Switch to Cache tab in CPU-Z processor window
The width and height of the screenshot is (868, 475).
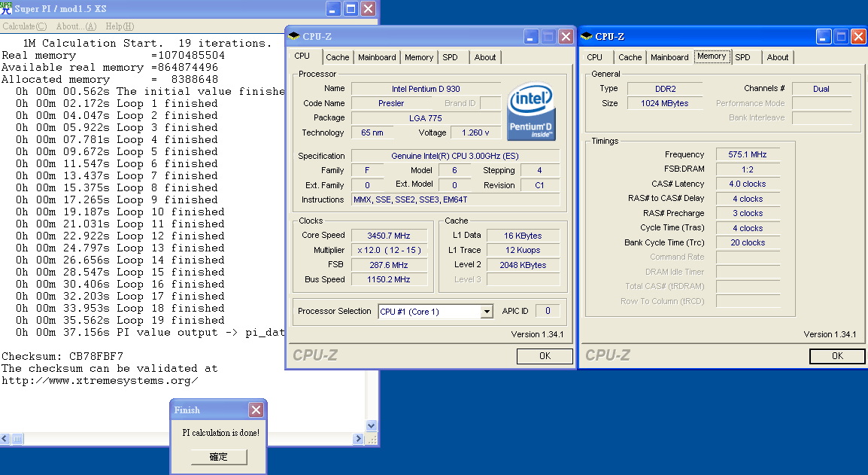337,57
